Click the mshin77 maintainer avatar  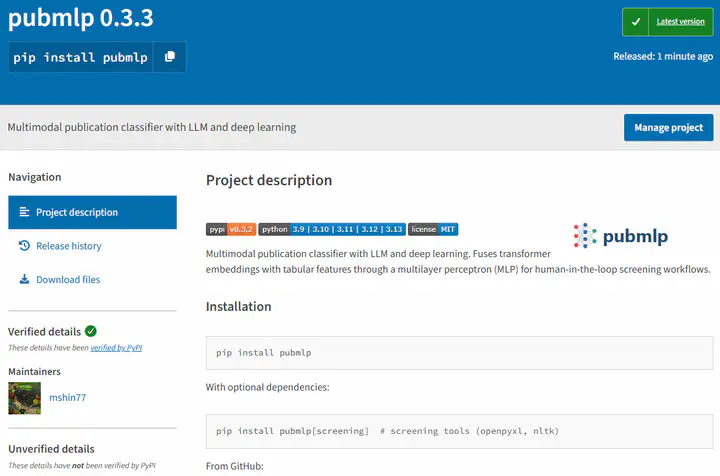pyautogui.click(x=24, y=398)
